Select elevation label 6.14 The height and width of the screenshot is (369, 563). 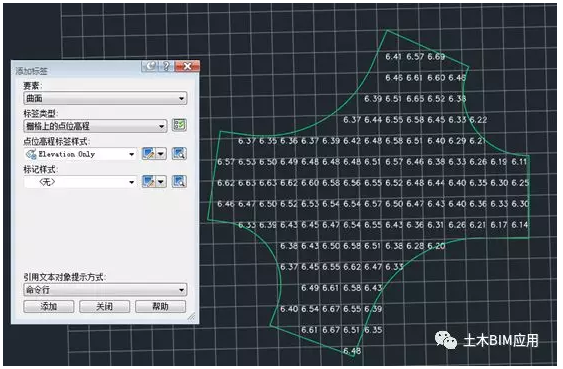520,225
